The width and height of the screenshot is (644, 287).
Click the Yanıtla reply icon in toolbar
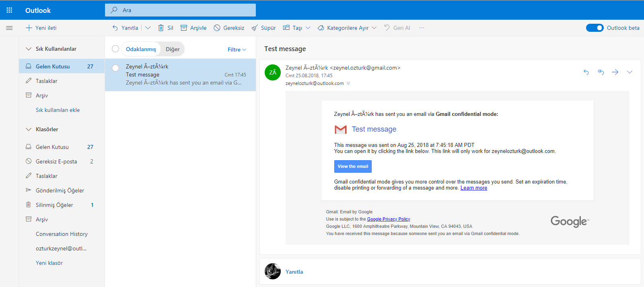pyautogui.click(x=115, y=28)
